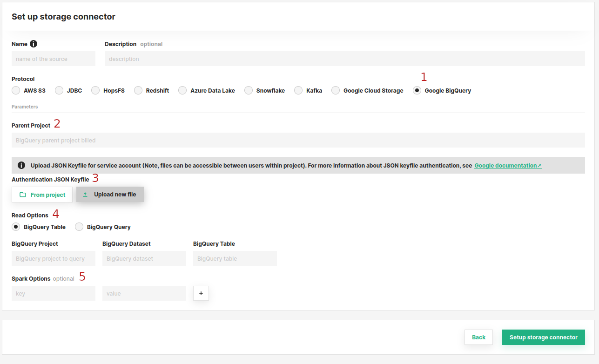Pick the Redshift protocol radio button
The width and height of the screenshot is (599, 364).
point(138,90)
